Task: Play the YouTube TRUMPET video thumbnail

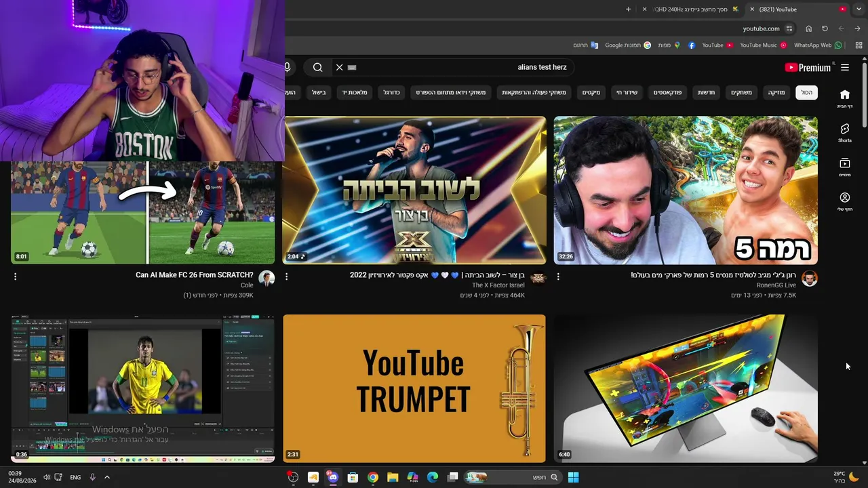Action: (414, 388)
